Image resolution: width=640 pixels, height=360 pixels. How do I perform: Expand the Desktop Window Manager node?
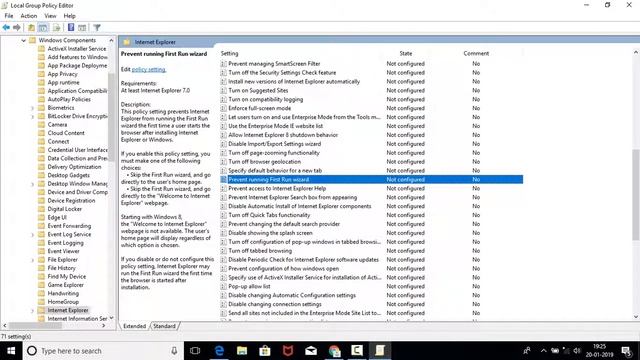click(32, 184)
